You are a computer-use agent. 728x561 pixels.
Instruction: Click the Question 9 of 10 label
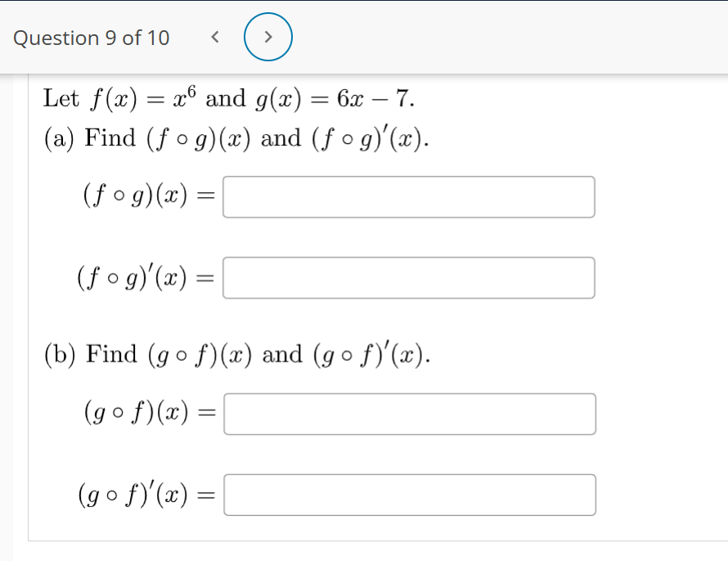point(91,38)
